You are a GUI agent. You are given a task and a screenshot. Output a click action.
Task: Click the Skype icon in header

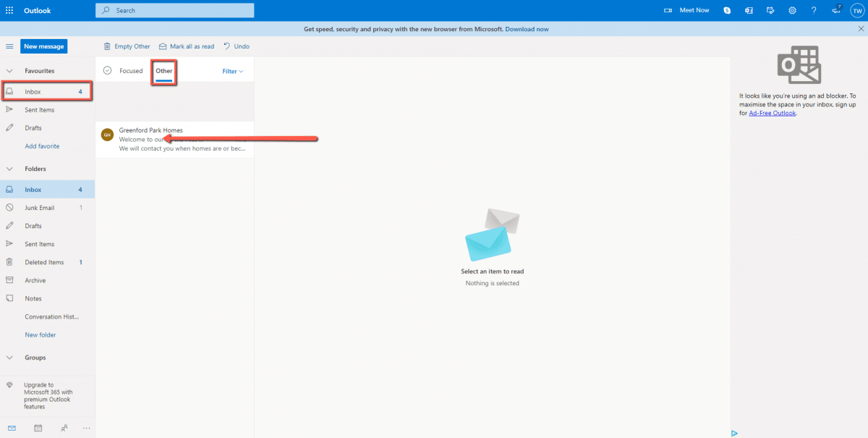(x=727, y=10)
